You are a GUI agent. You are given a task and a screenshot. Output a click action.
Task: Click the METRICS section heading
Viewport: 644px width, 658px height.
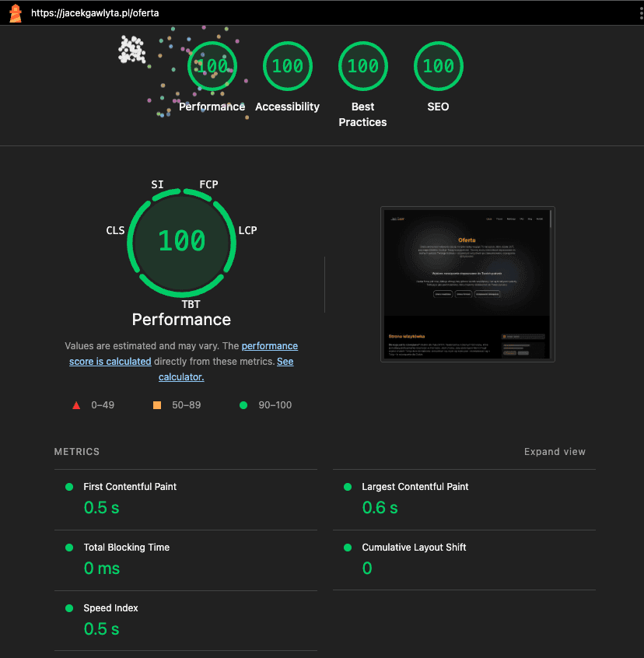click(x=77, y=452)
